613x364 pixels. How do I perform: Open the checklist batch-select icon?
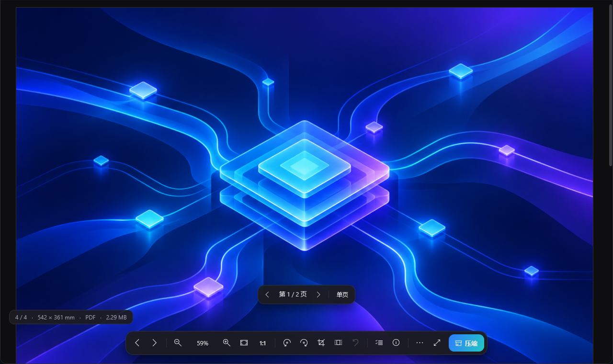tap(379, 343)
